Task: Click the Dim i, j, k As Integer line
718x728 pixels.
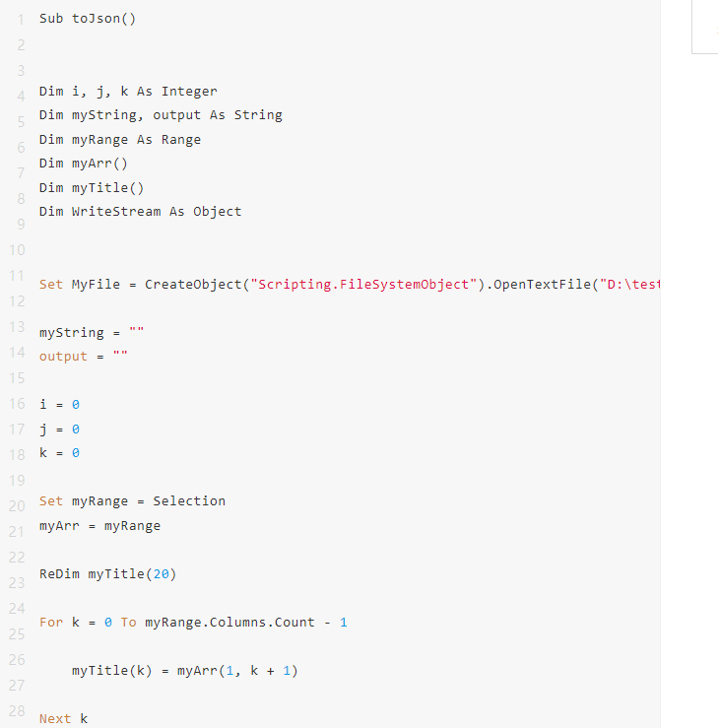Action: [128, 92]
